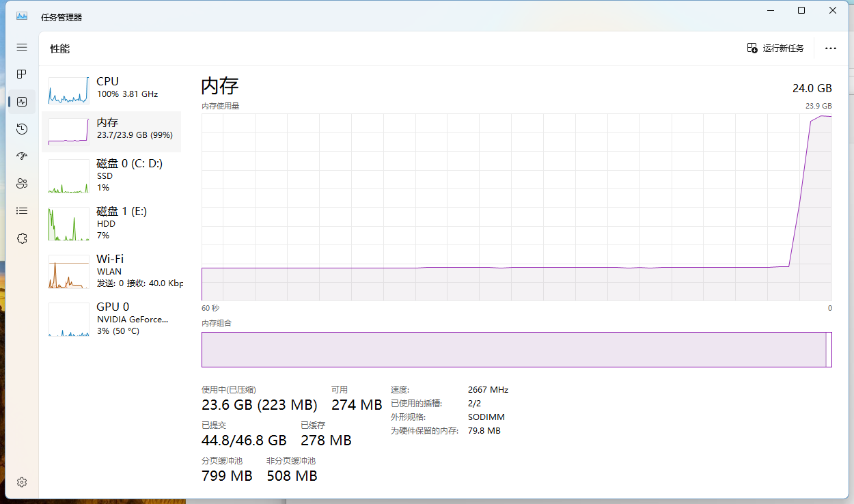Open the Users page icon
This screenshot has height=504, width=854.
pyautogui.click(x=21, y=183)
